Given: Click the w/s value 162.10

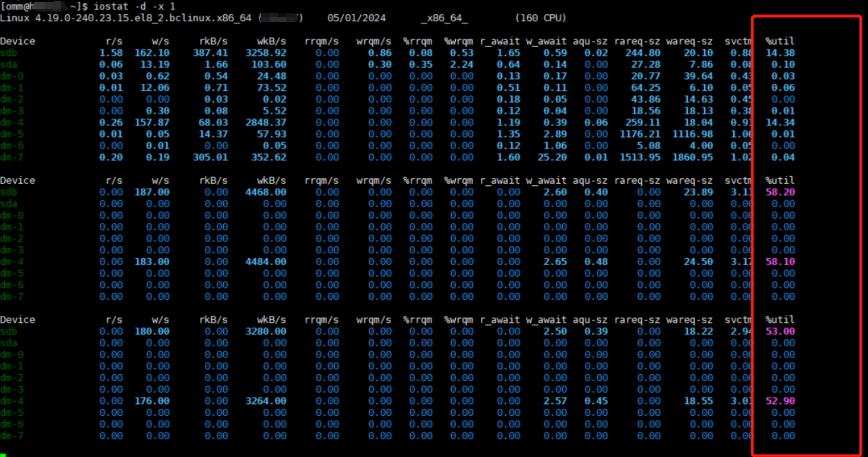Looking at the screenshot, I should coord(152,53).
